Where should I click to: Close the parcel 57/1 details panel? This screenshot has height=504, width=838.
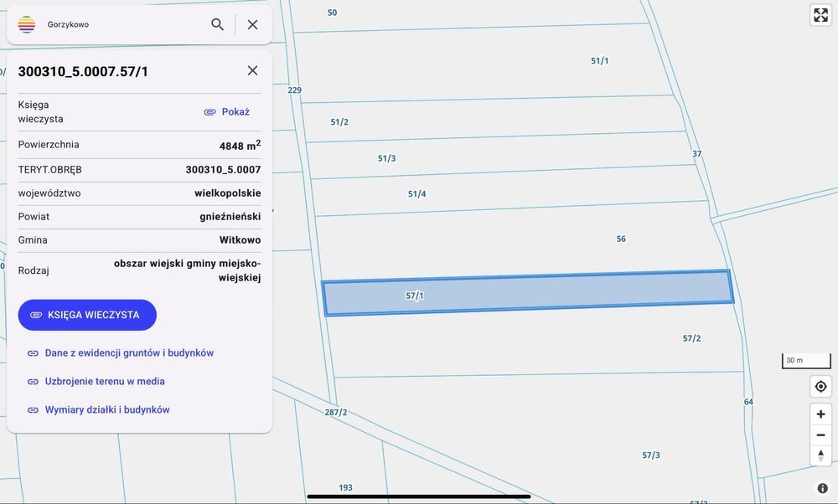point(253,70)
